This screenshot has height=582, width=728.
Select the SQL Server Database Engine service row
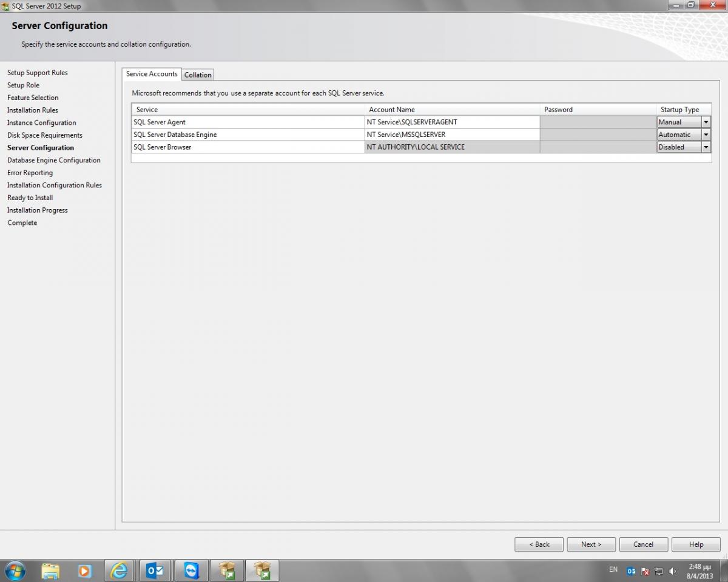[248, 135]
